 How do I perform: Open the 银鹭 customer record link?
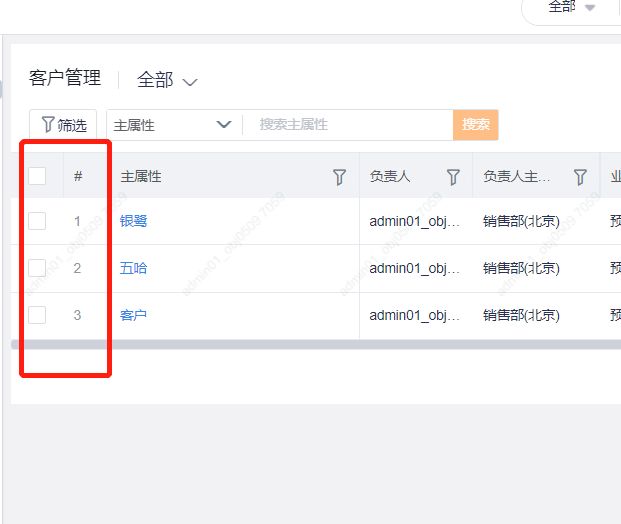click(133, 221)
